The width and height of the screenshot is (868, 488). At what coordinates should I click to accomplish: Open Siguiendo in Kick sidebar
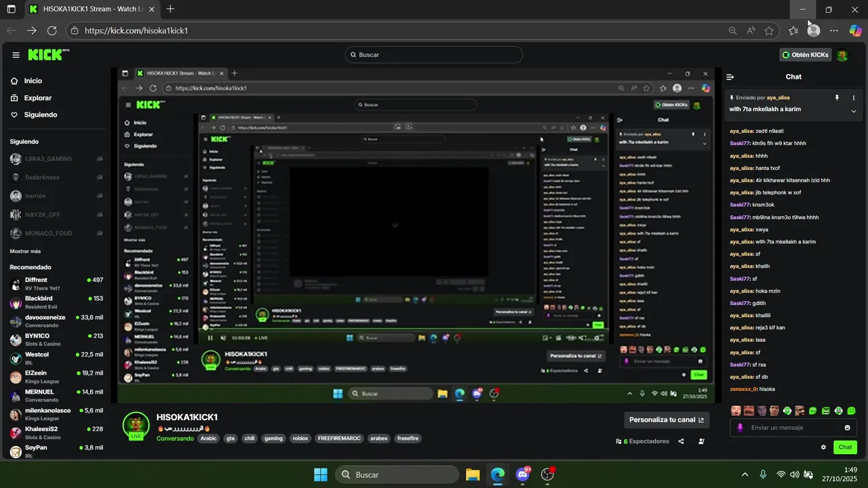[x=35, y=115]
